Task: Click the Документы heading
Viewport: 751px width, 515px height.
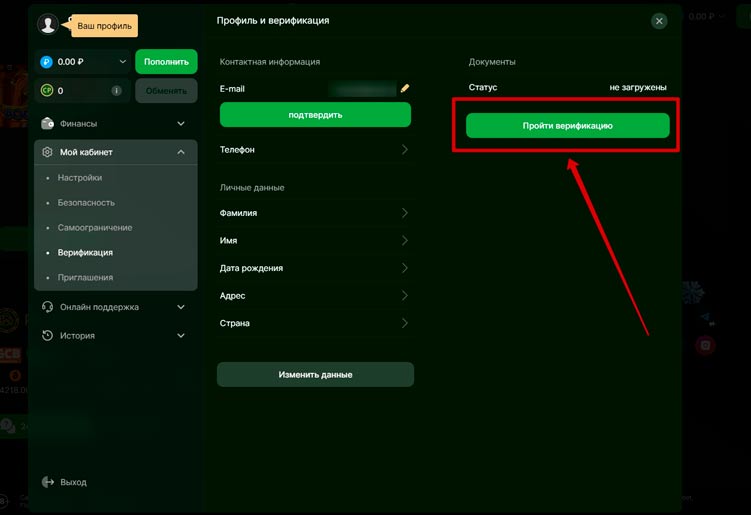Action: point(492,62)
